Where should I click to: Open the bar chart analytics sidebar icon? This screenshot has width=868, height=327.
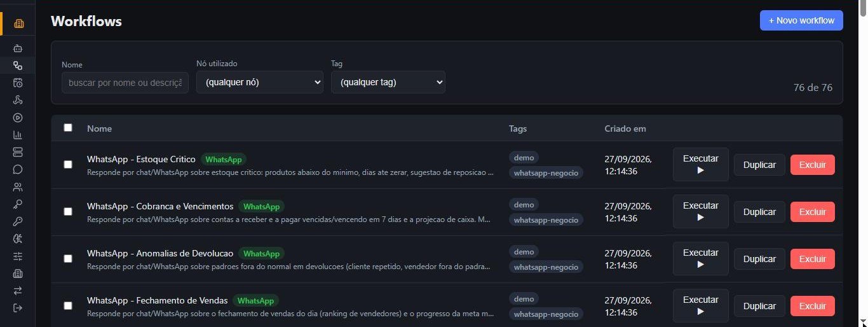(x=18, y=135)
